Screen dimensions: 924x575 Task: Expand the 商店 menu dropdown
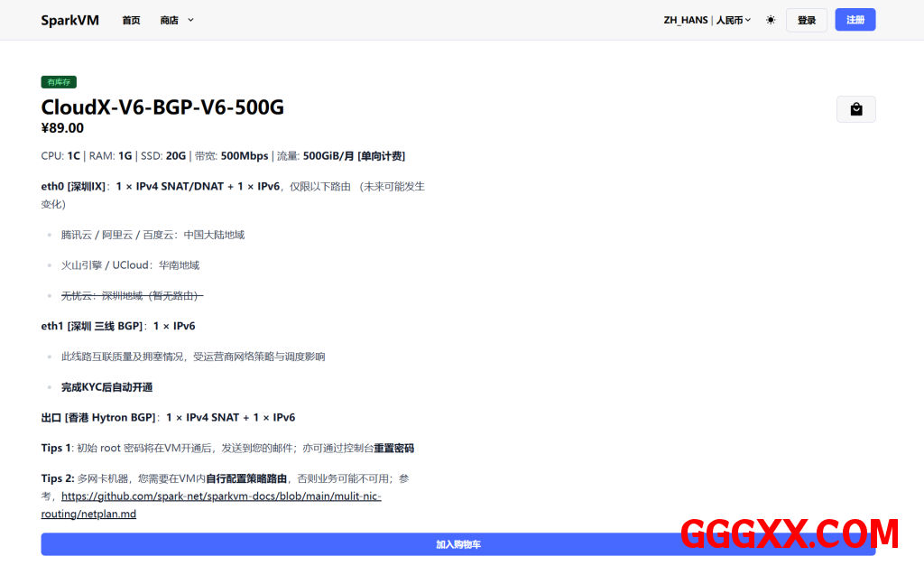pyautogui.click(x=176, y=20)
